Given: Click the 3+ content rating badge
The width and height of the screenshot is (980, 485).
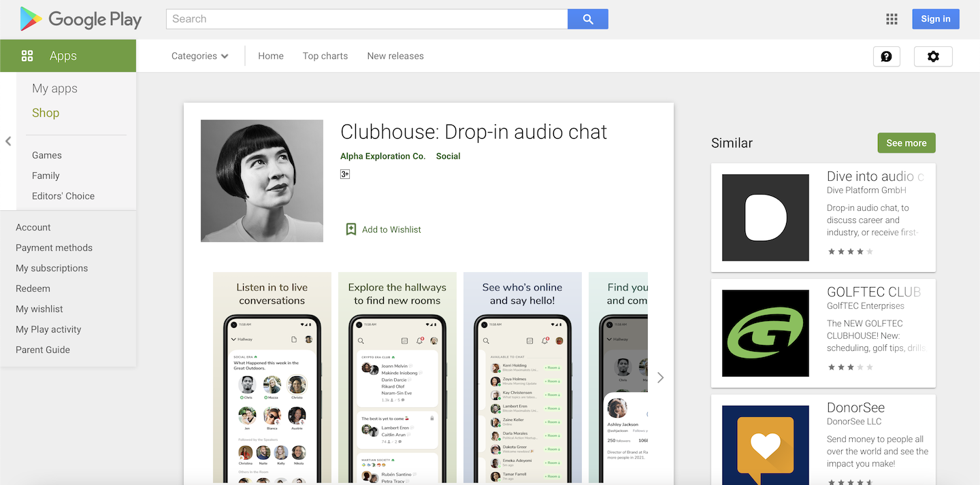Looking at the screenshot, I should point(345,174).
